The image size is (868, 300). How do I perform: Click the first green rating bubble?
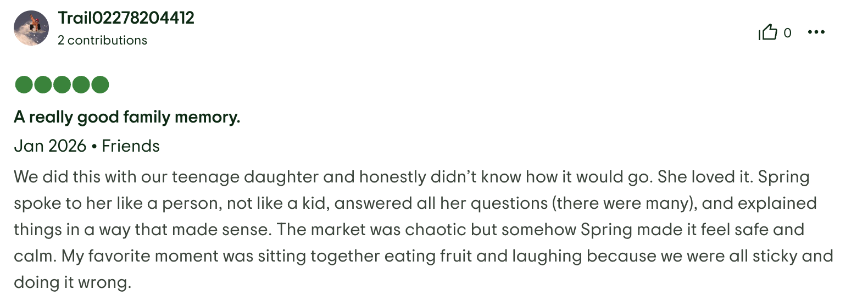coord(24,85)
